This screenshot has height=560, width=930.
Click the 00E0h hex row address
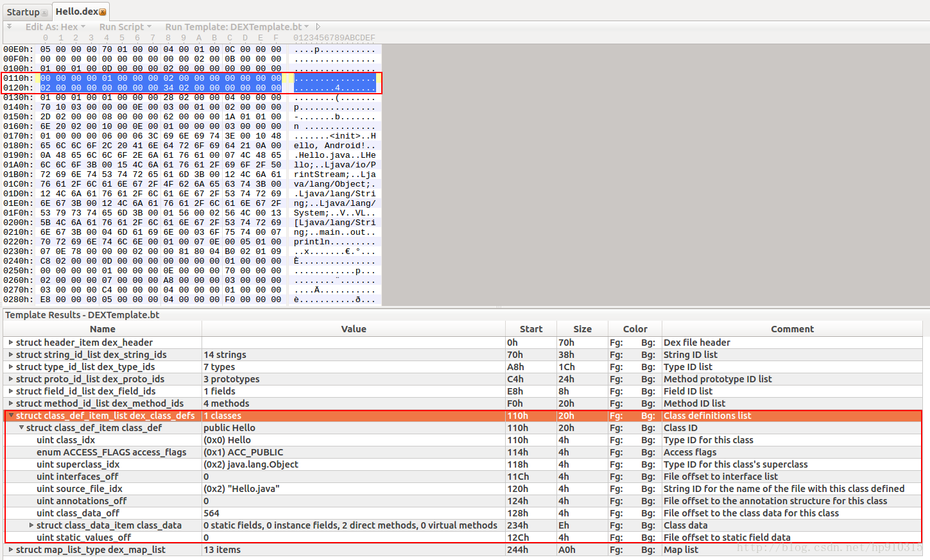tap(18, 49)
